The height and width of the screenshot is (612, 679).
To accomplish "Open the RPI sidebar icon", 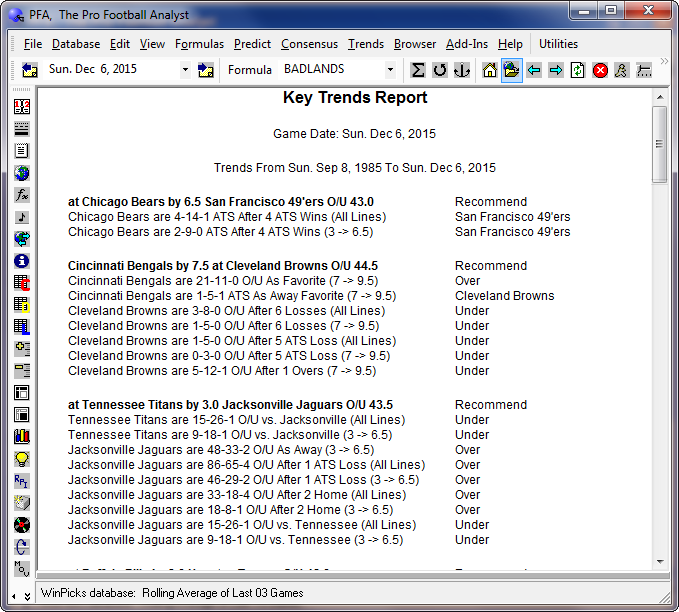I will [22, 481].
